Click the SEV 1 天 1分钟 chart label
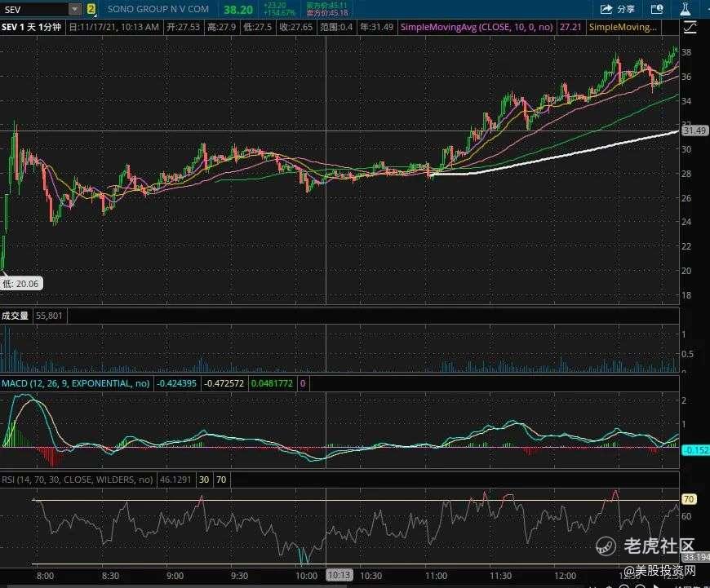The height and width of the screenshot is (588, 710). (31, 27)
